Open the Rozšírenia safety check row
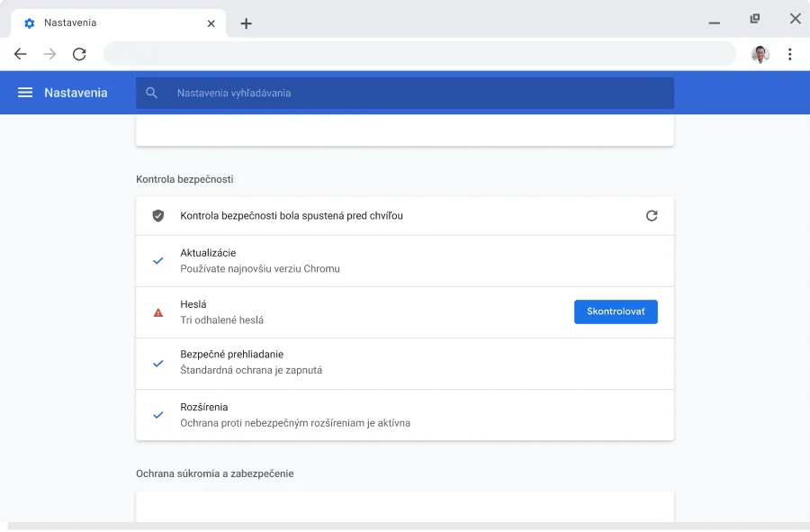The width and height of the screenshot is (810, 532). pos(405,415)
